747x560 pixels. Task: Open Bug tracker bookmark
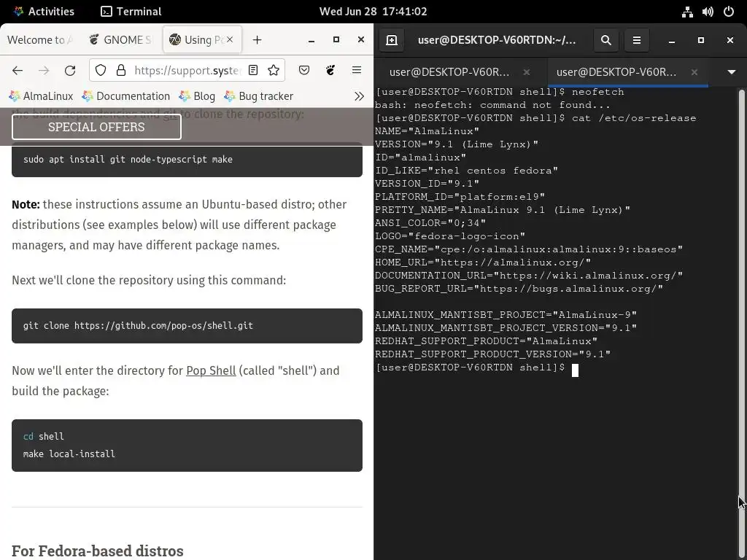pyautogui.click(x=259, y=96)
